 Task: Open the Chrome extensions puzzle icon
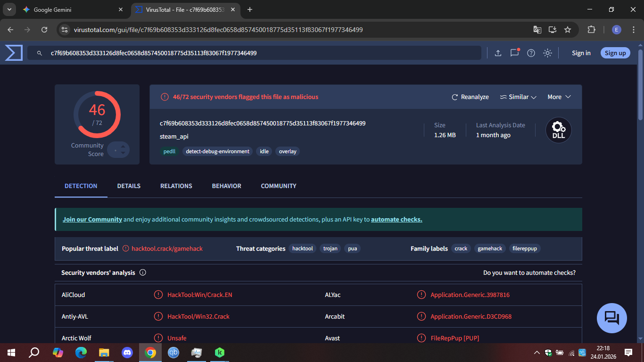pos(591,30)
